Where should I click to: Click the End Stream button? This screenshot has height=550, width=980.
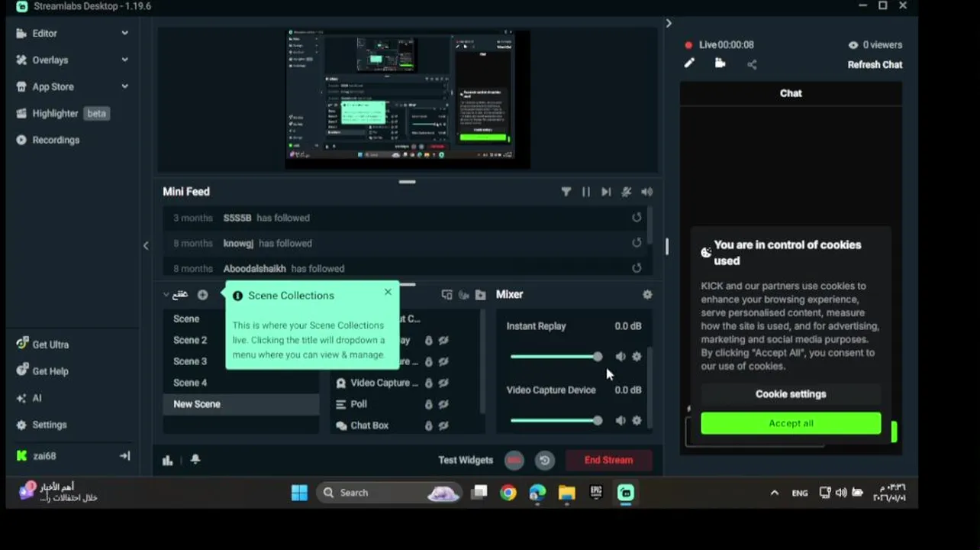pyautogui.click(x=608, y=460)
